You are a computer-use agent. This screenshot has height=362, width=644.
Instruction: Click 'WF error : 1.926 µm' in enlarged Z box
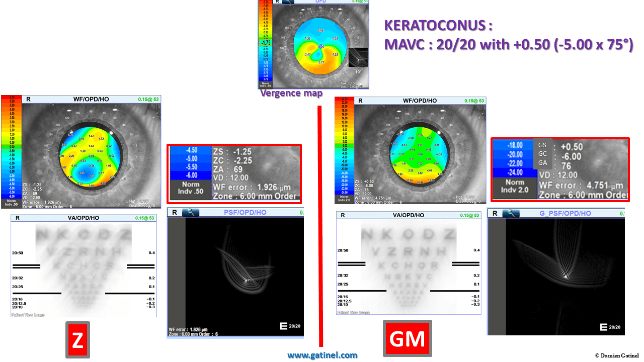point(253,187)
